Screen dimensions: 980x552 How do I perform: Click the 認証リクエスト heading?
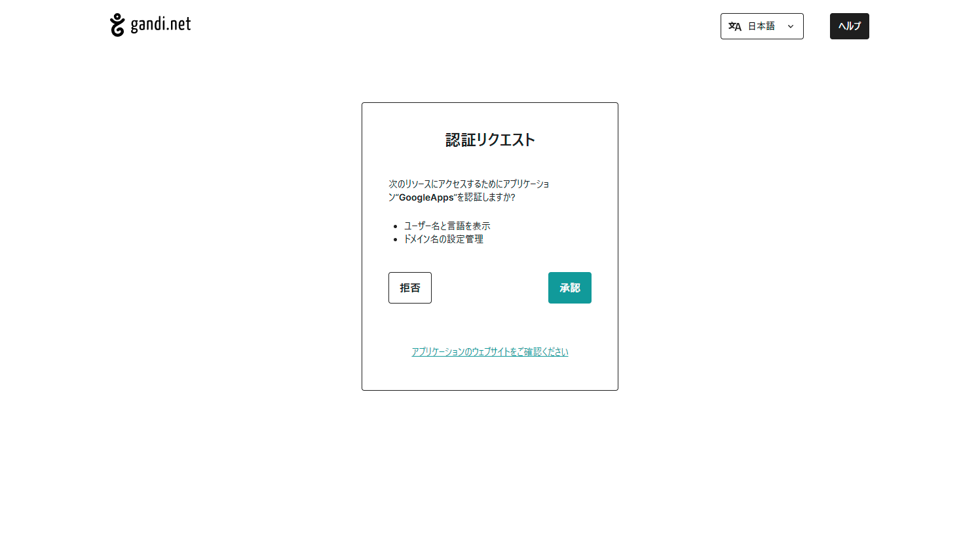pyautogui.click(x=490, y=140)
